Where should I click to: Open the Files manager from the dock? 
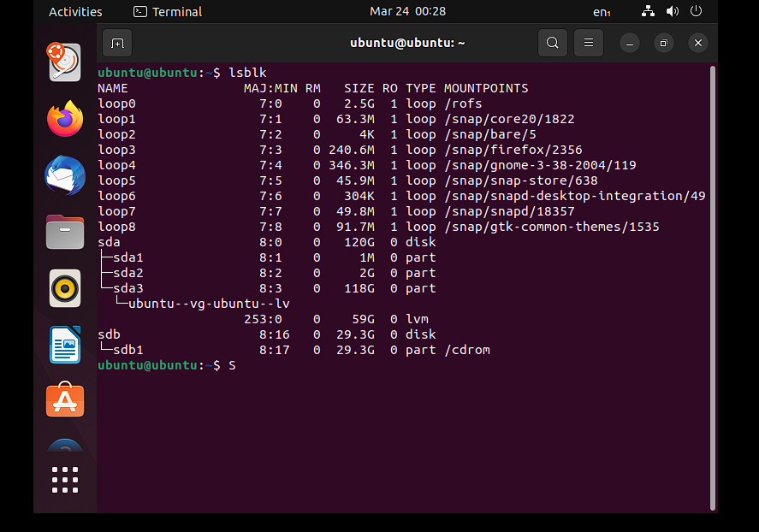pos(65,232)
